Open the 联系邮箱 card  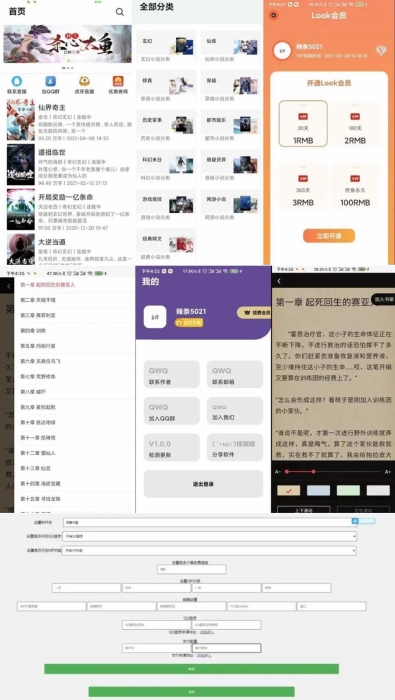pyautogui.click(x=235, y=375)
